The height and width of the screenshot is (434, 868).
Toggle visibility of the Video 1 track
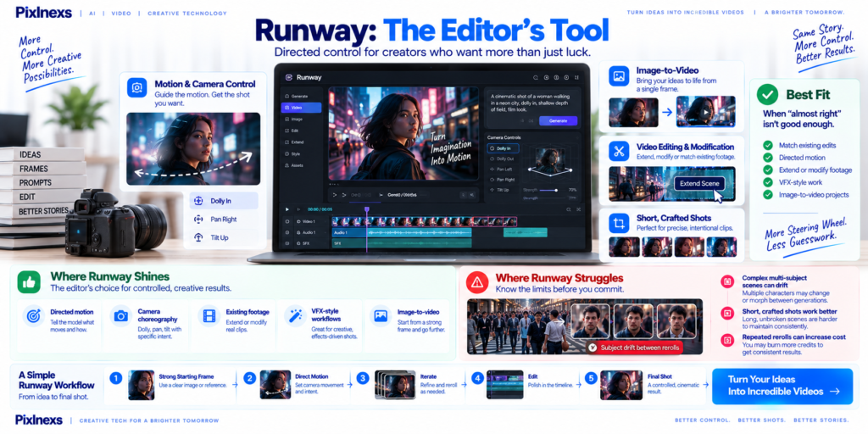point(287,221)
